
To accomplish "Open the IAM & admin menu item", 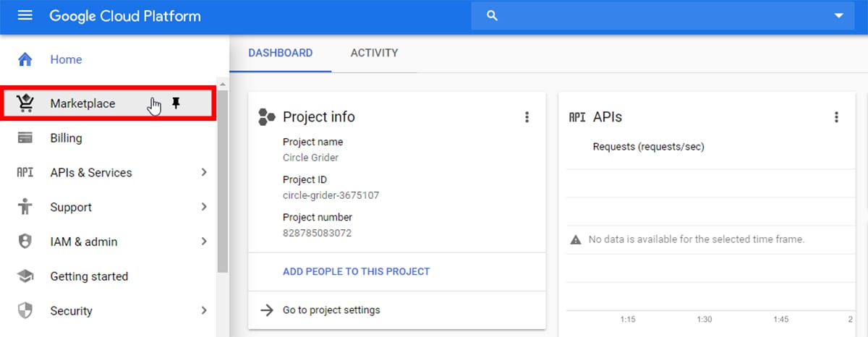I will click(x=84, y=242).
